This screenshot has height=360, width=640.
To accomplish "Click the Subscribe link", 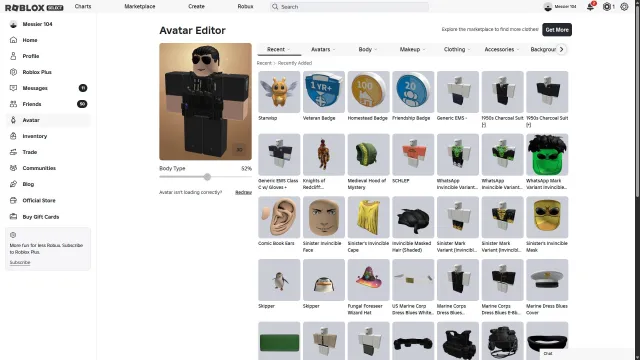I will pyautogui.click(x=20, y=262).
